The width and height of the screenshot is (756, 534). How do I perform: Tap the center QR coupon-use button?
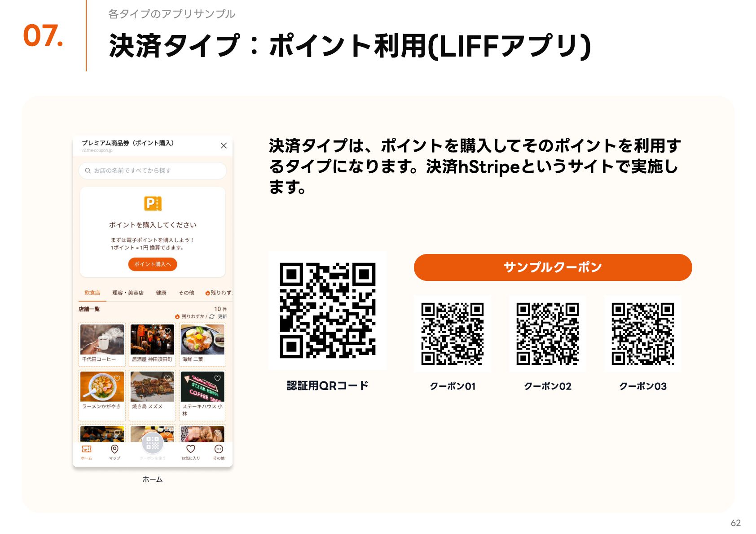pos(153,443)
